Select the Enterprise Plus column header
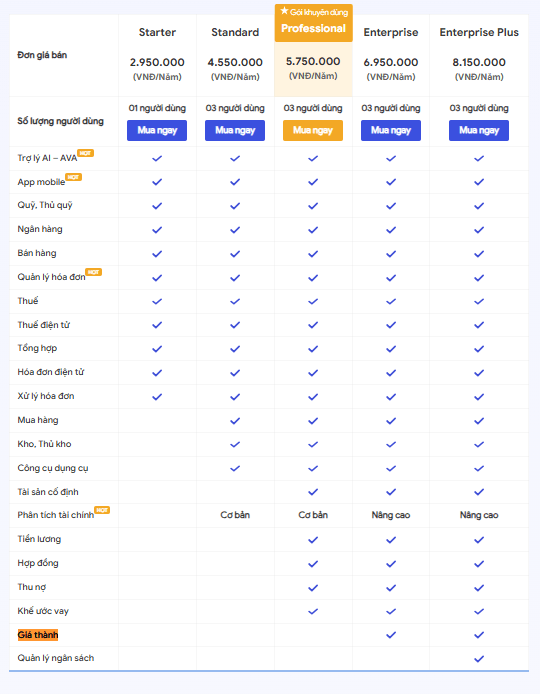 pos(479,32)
